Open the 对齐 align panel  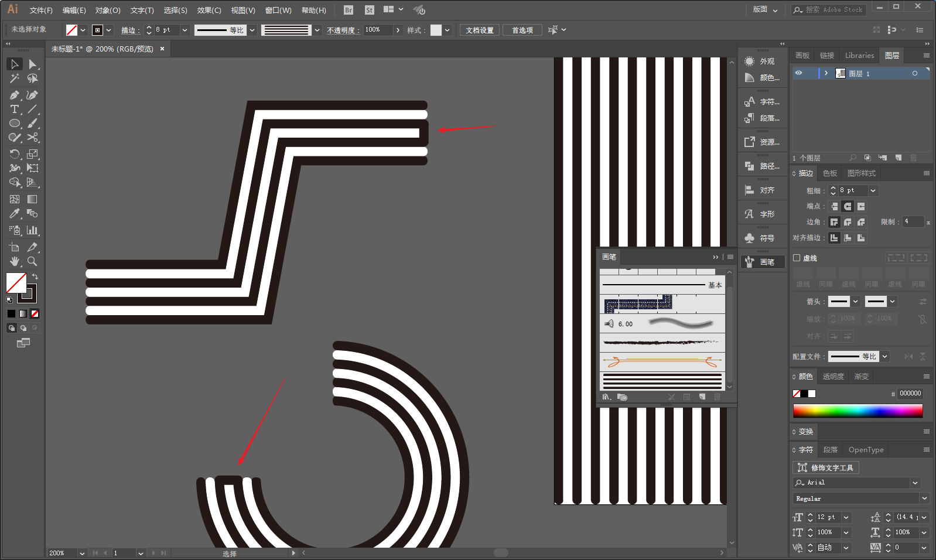coord(761,190)
